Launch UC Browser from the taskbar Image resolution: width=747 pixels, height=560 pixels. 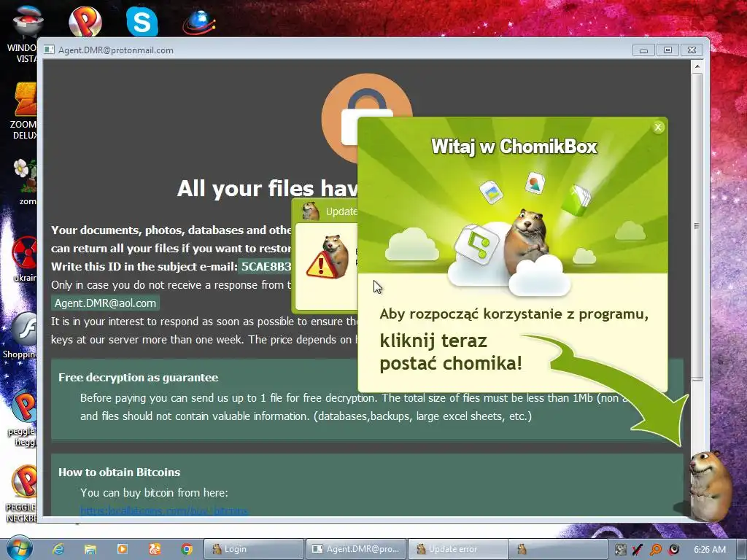click(x=155, y=549)
